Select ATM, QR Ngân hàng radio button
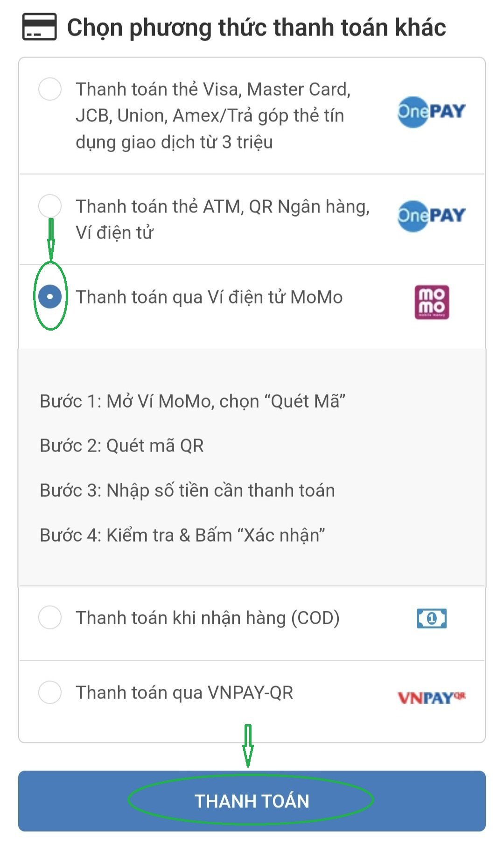The height and width of the screenshot is (847, 504). 50,206
